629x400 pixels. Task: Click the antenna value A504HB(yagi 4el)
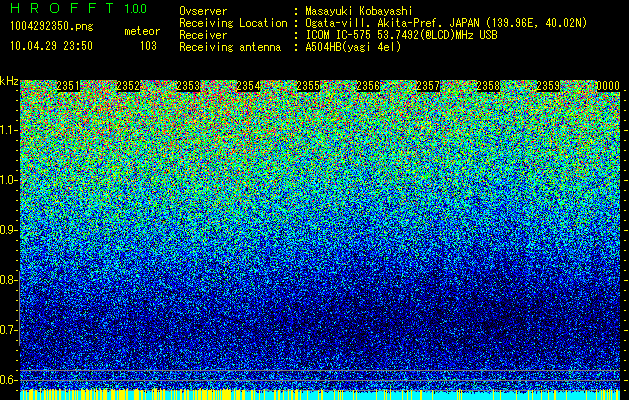(353, 47)
